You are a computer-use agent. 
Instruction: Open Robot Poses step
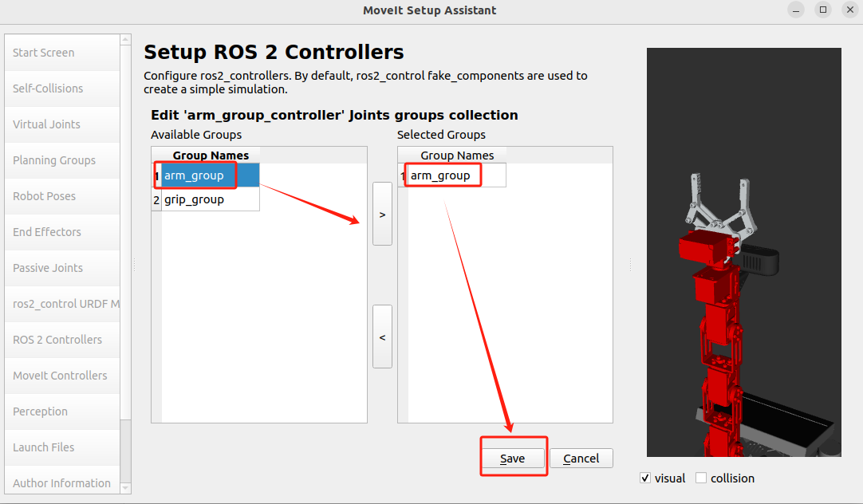pos(62,196)
